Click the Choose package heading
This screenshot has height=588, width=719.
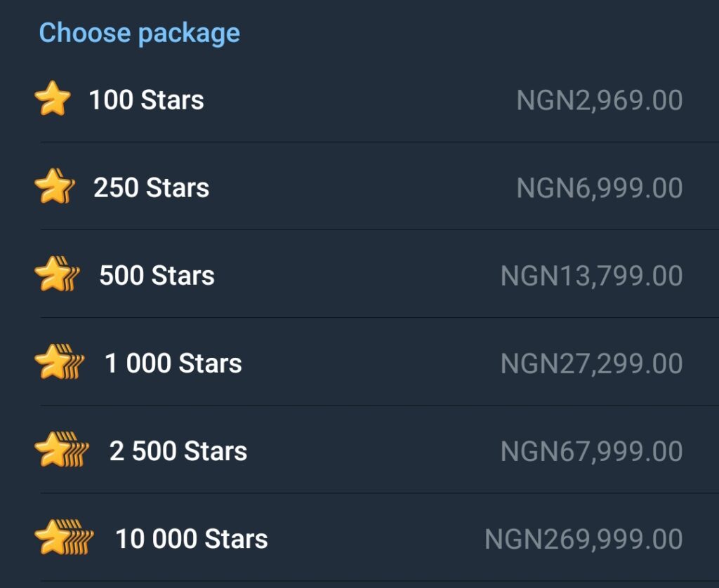point(140,32)
